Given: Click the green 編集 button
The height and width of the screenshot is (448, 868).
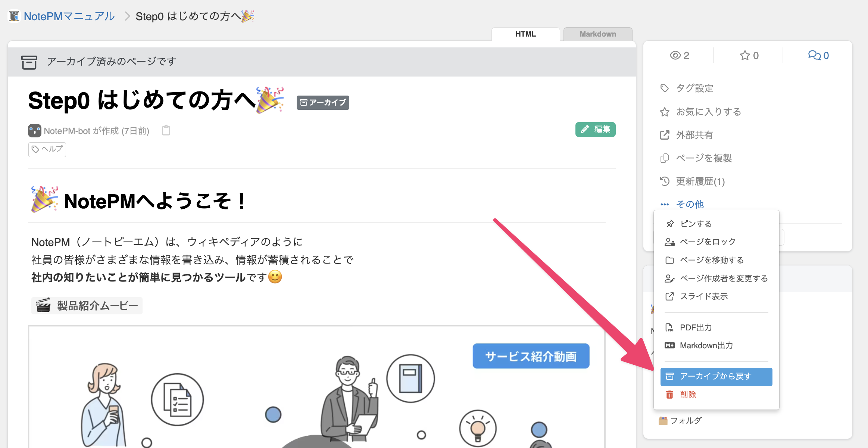Looking at the screenshot, I should tap(595, 130).
